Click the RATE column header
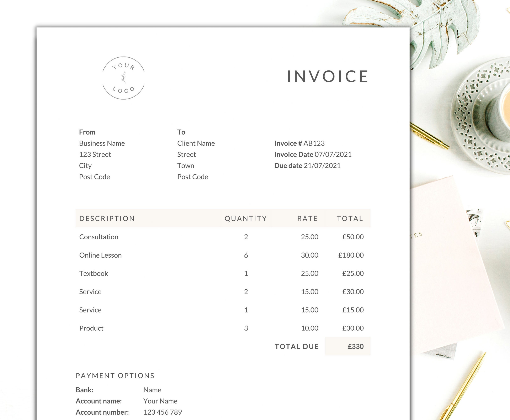The width and height of the screenshot is (510, 420). (x=307, y=219)
